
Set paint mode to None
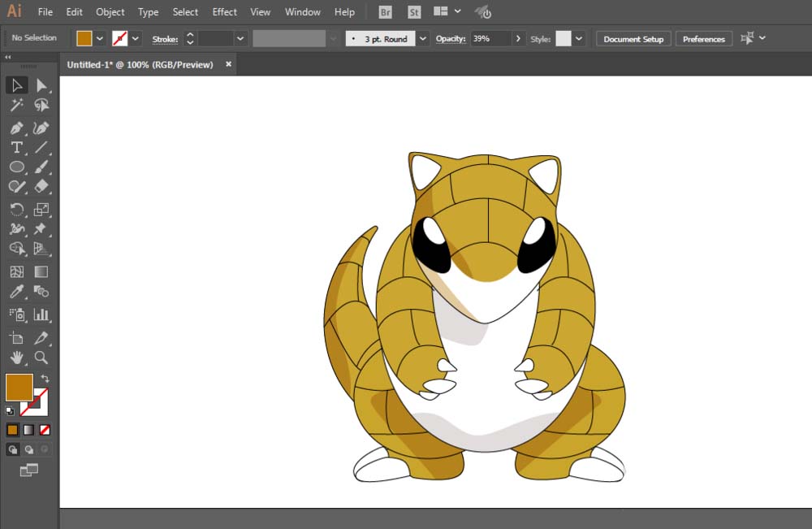pyautogui.click(x=45, y=430)
